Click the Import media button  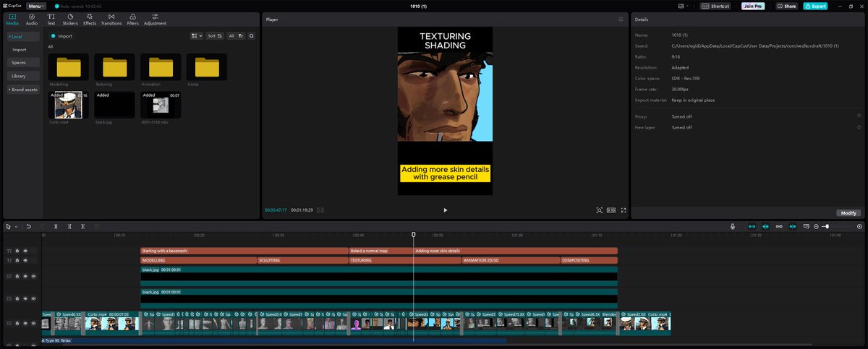point(62,35)
